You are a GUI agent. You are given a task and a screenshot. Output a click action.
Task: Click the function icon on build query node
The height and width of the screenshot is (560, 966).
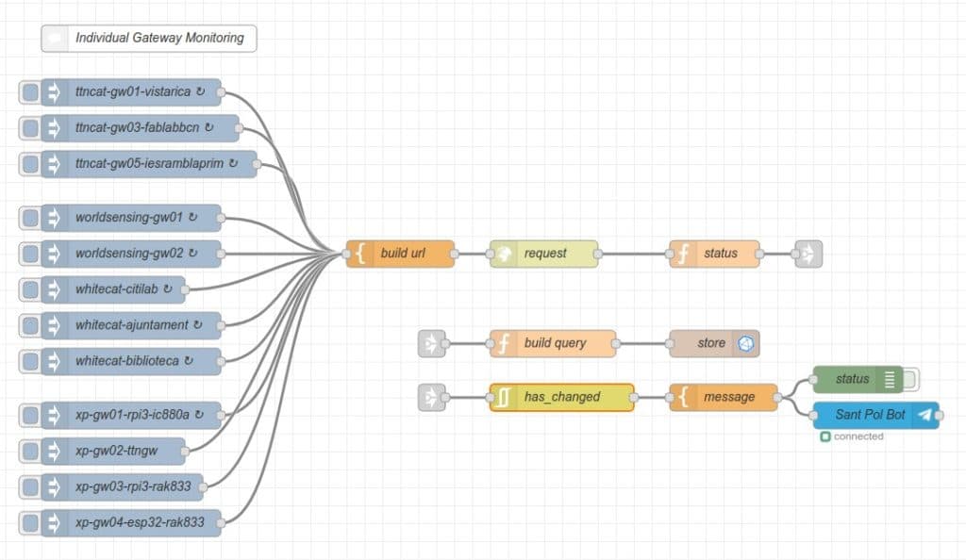(504, 344)
